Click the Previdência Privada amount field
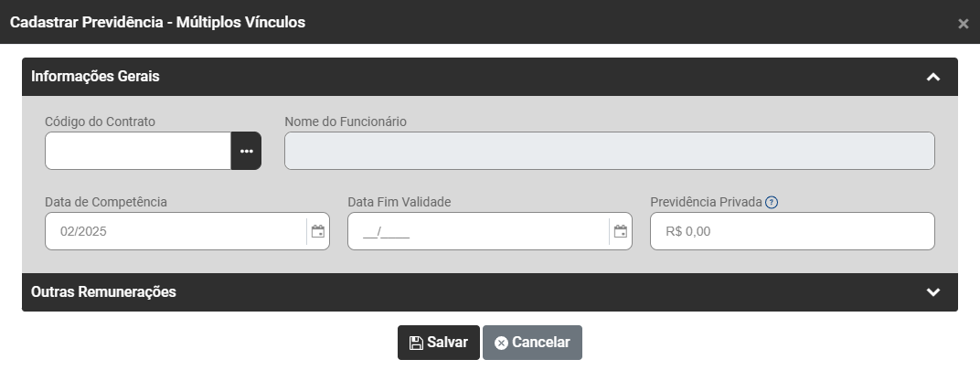The height and width of the screenshot is (370, 980). [792, 231]
